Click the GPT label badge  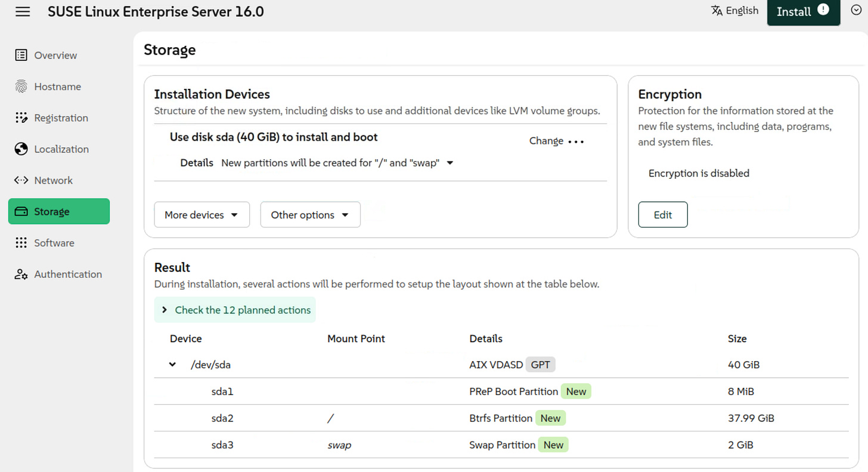(x=541, y=365)
